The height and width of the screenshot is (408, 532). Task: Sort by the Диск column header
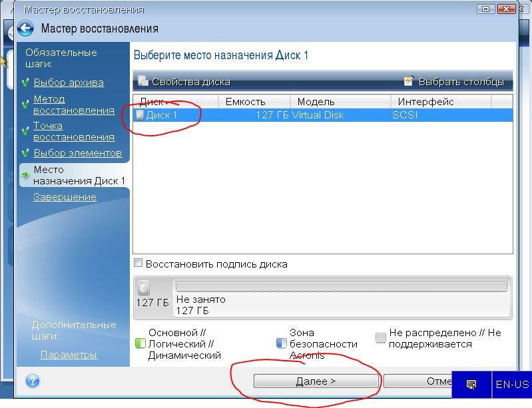click(176, 102)
